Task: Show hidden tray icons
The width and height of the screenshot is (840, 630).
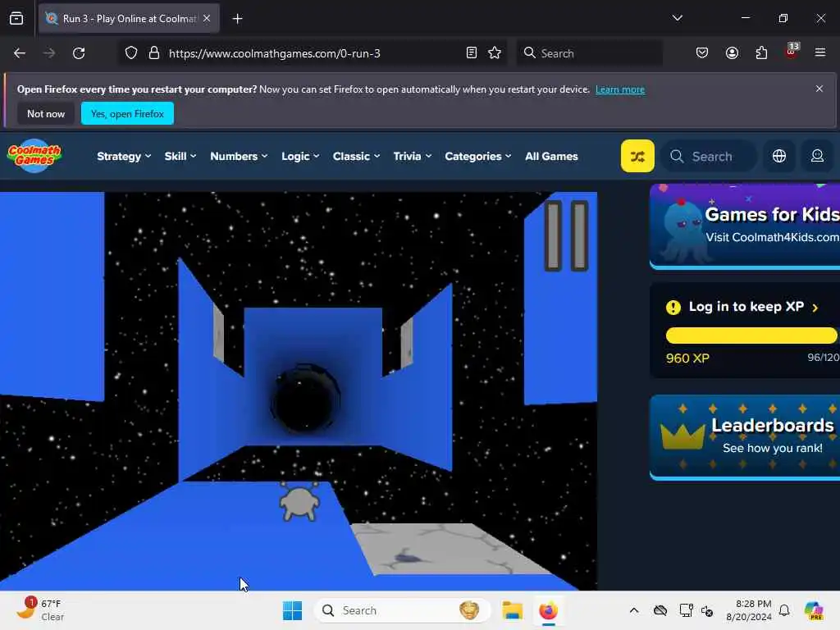Action: tap(634, 610)
